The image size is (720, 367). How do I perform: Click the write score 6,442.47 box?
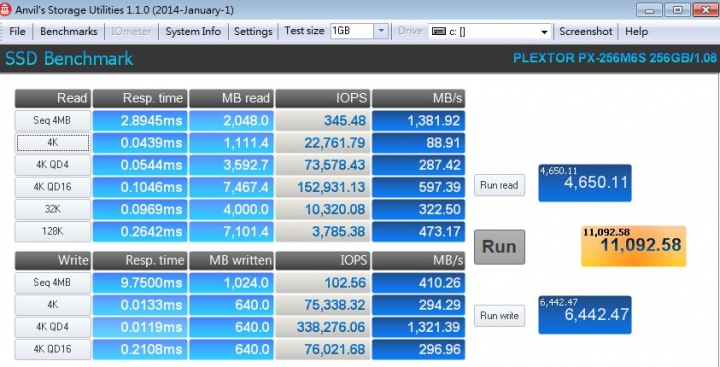(x=585, y=315)
